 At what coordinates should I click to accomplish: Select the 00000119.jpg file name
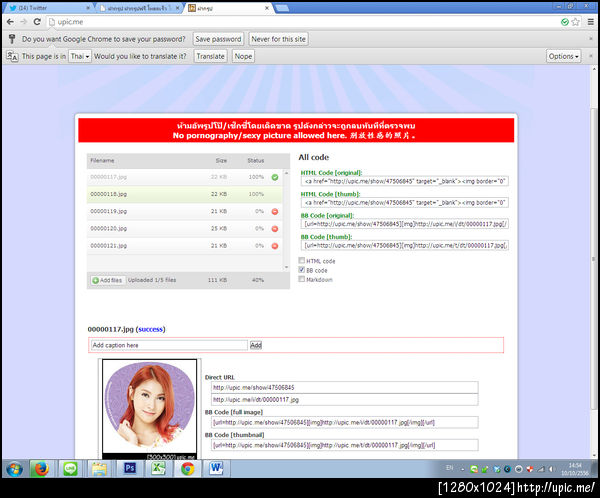(x=108, y=212)
